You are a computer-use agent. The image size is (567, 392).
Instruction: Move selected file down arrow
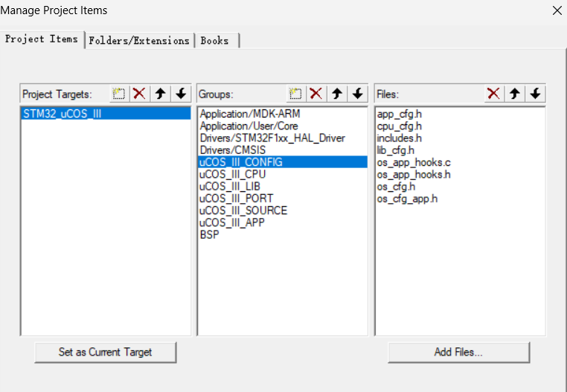(x=535, y=94)
